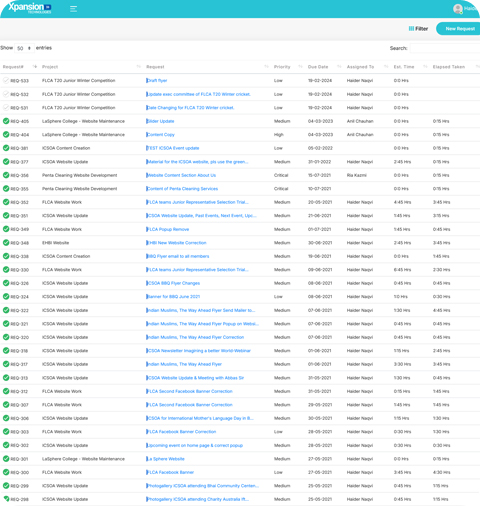Click completed check icon for REQ-317

pos(6,364)
